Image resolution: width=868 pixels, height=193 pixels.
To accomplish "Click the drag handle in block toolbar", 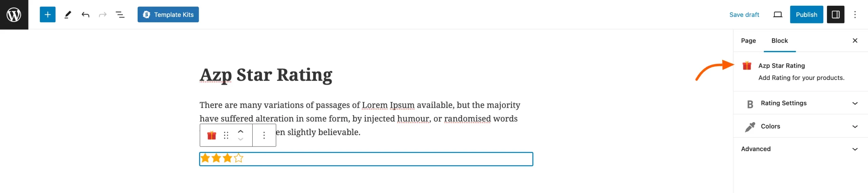I will point(226,135).
